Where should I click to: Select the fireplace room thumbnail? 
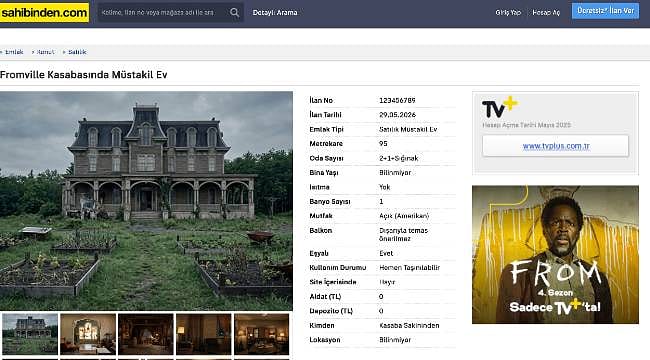146,334
